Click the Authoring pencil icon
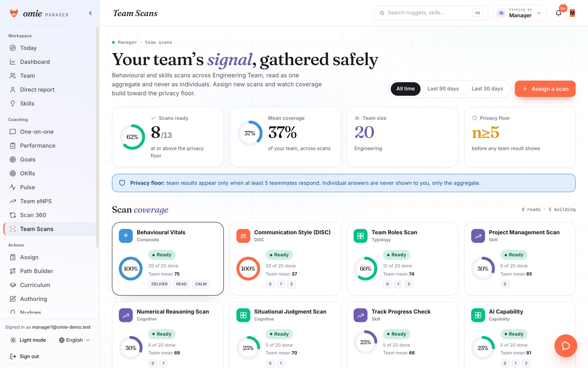This screenshot has width=588, height=368. pyautogui.click(x=13, y=299)
